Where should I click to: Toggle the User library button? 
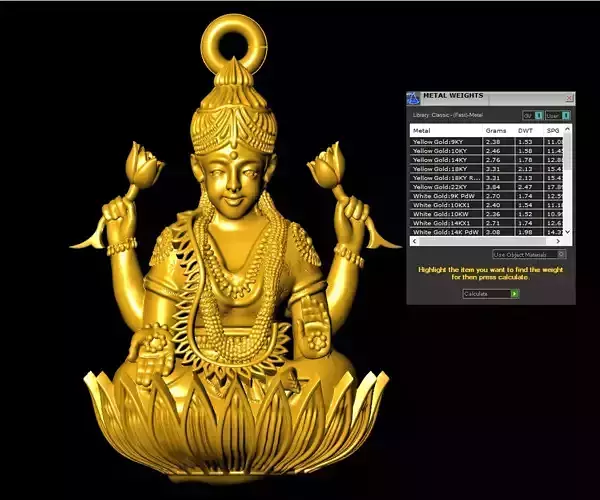(x=558, y=115)
